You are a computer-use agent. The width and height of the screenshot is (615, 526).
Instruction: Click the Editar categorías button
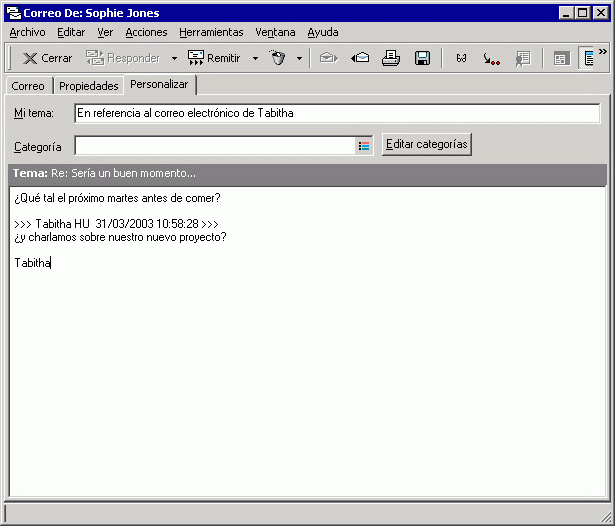point(427,144)
